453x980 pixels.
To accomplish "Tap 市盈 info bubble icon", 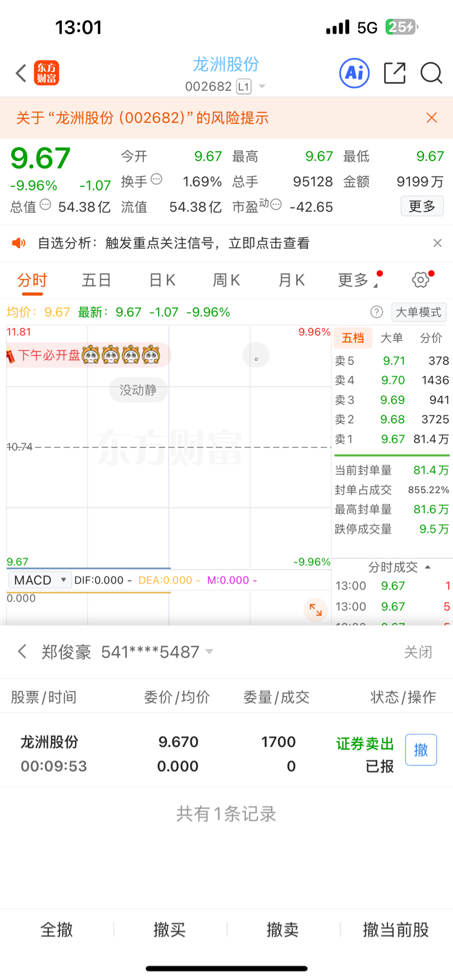I will [x=275, y=205].
